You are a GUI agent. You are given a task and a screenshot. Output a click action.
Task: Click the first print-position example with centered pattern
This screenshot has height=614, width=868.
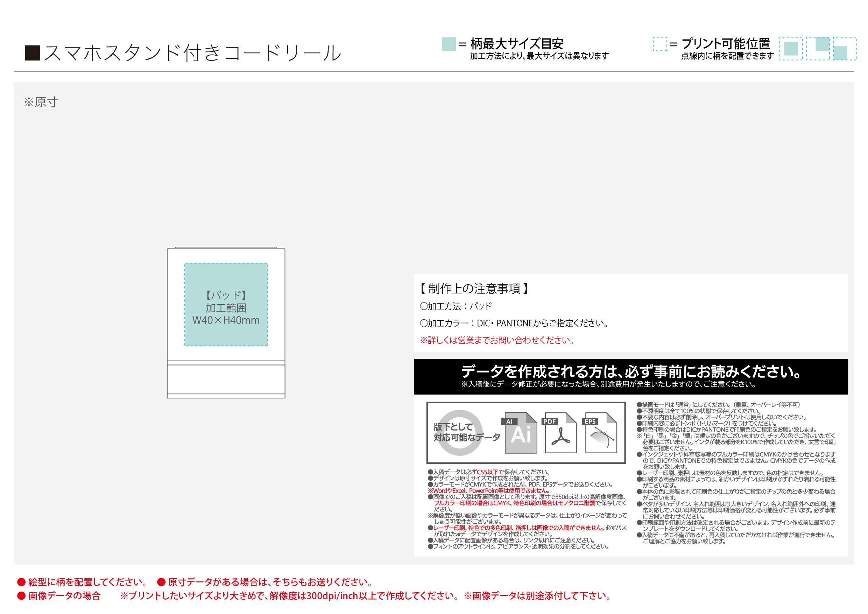tap(791, 48)
